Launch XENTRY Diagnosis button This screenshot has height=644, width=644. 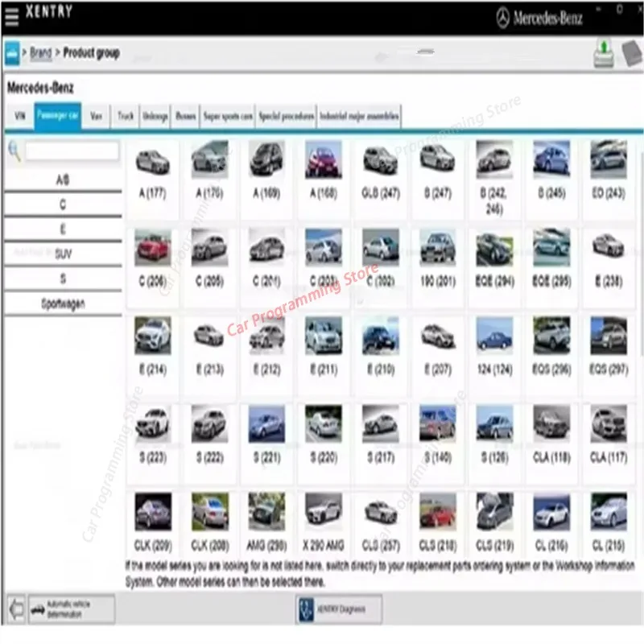click(338, 609)
